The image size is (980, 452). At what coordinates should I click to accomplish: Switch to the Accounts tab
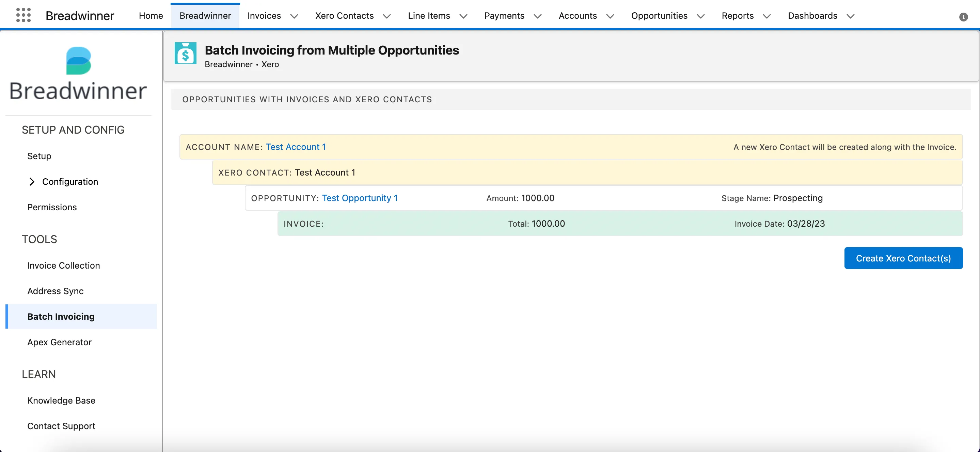pyautogui.click(x=578, y=16)
